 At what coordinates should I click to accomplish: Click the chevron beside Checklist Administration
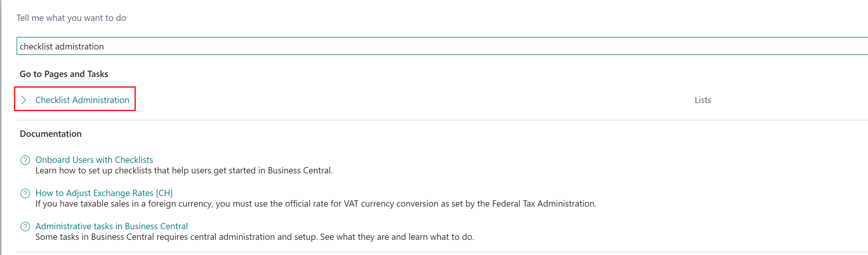[24, 100]
